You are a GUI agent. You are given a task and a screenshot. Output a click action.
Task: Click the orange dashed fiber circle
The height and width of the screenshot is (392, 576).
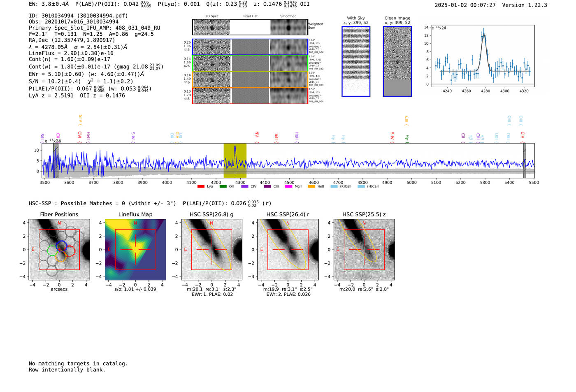coord(61,256)
